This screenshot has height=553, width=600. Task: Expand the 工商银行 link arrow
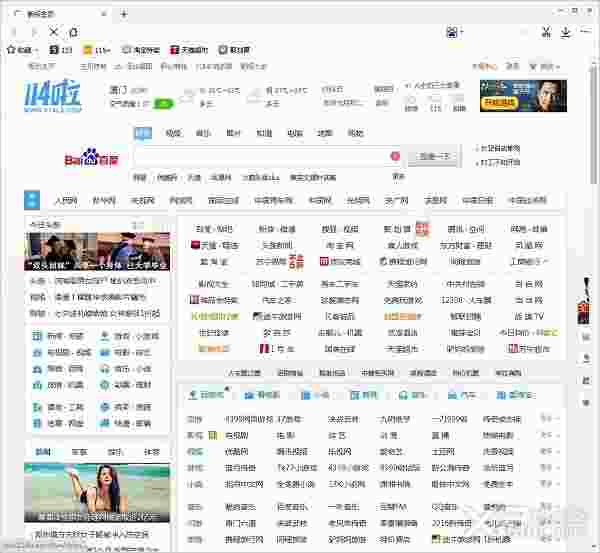pyautogui.click(x=546, y=261)
